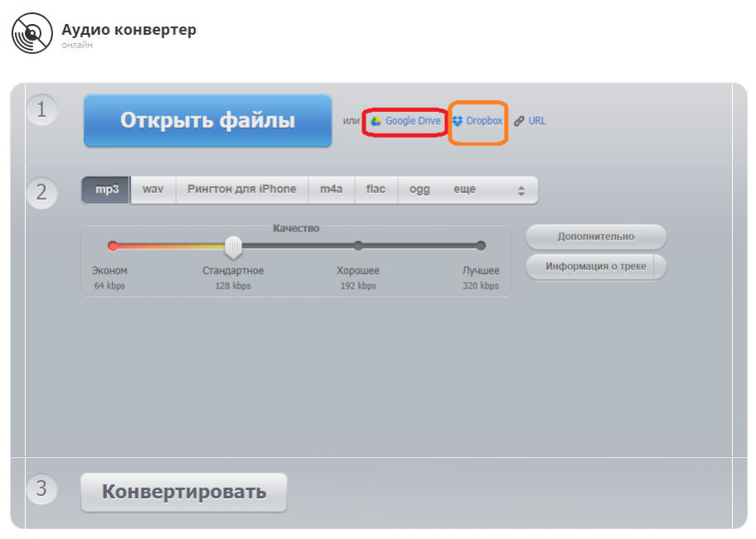756x539 pixels.
Task: Expand the 'еще' formats dropdown
Action: tap(489, 189)
